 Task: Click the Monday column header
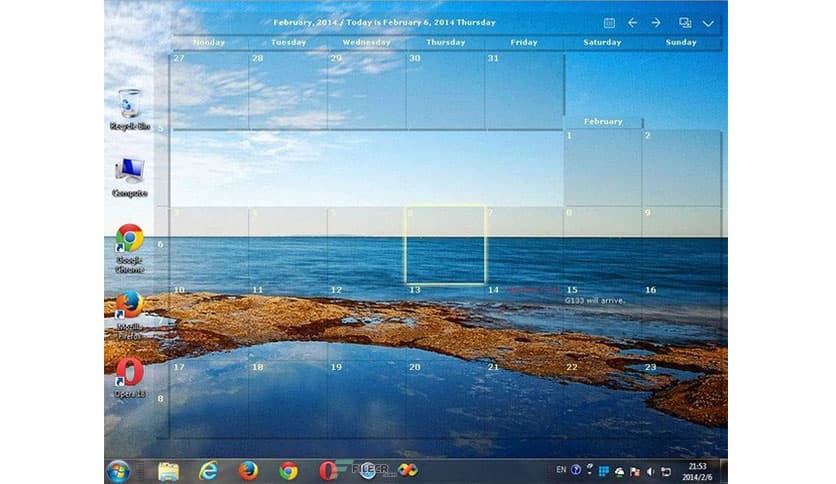tap(209, 42)
